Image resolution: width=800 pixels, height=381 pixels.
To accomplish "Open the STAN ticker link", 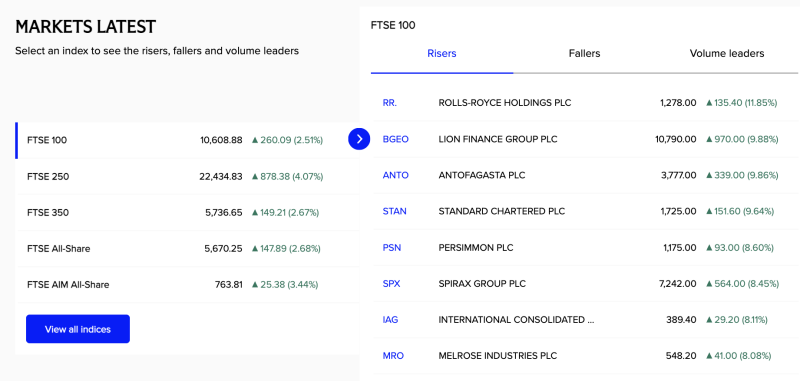I will [394, 211].
